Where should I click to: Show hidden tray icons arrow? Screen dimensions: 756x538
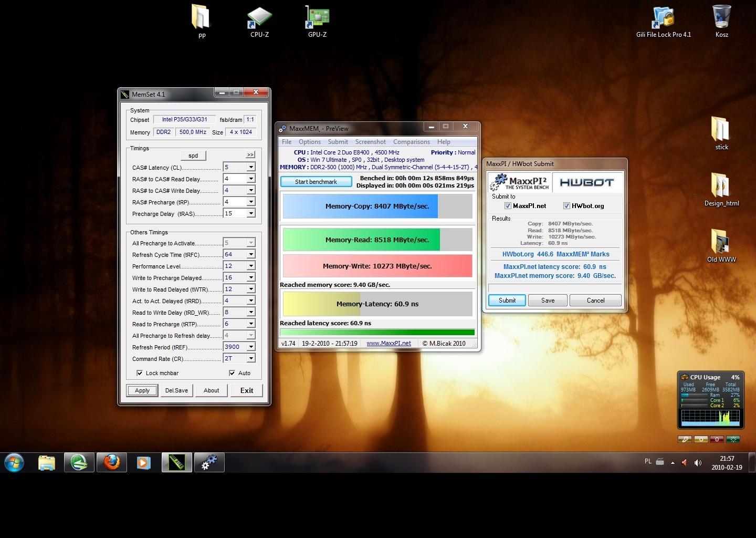click(673, 463)
